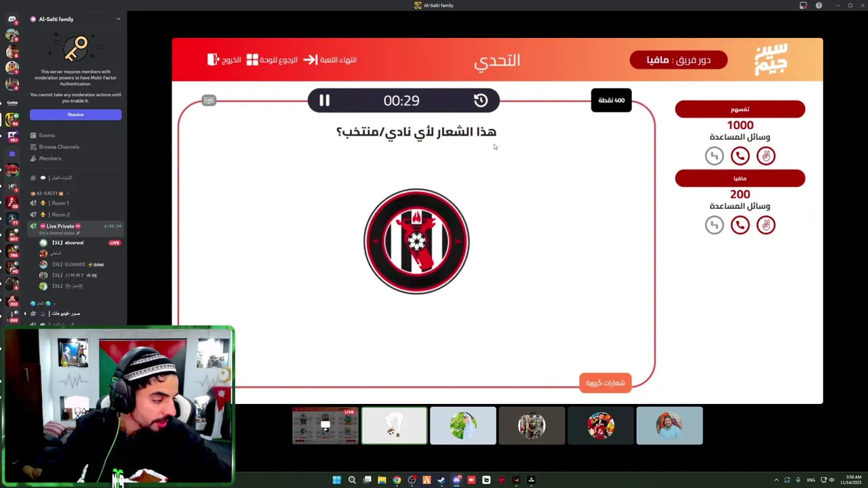Screen dimensions: 868x488
Task: Use team مافيا's swap arrows lifeline
Action: point(714,225)
